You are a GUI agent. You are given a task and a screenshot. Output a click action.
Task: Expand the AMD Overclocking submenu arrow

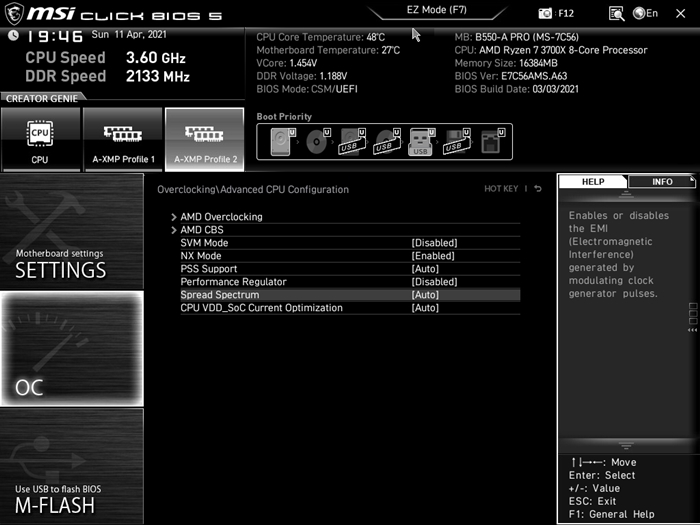pyautogui.click(x=174, y=217)
